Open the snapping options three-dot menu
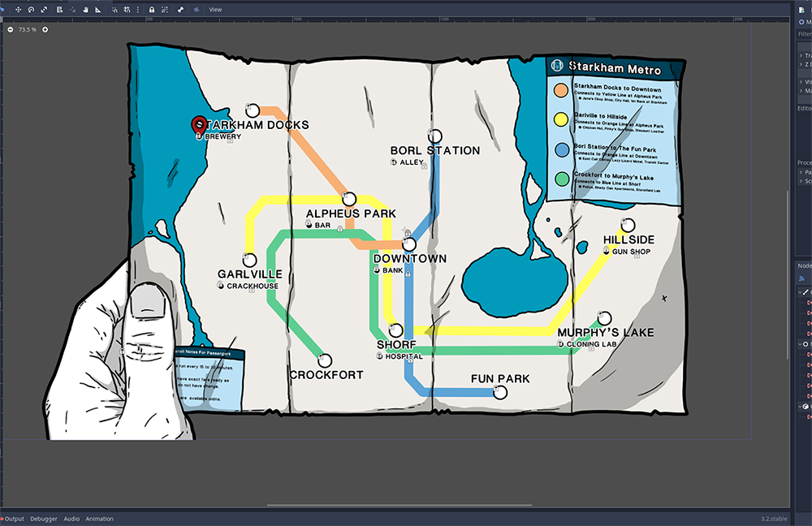 click(137, 10)
